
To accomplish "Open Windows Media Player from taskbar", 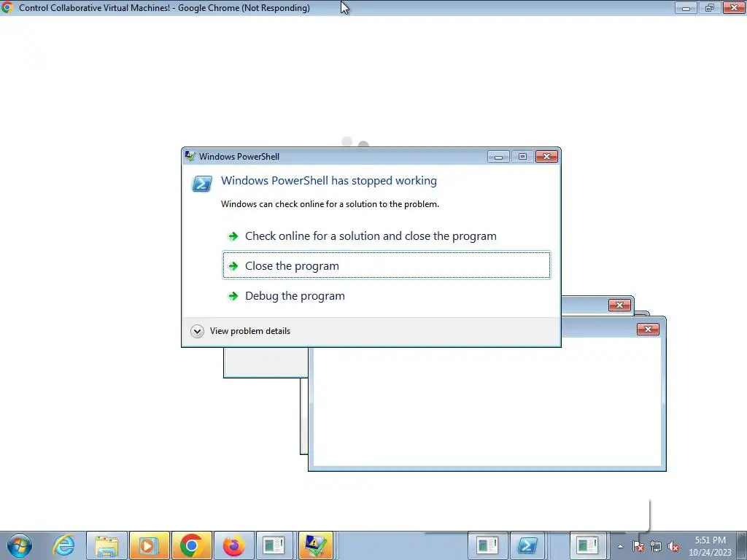I will pos(149,545).
